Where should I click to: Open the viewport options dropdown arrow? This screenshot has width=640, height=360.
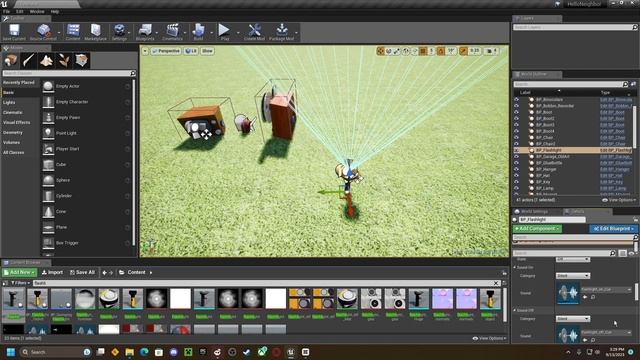145,51
